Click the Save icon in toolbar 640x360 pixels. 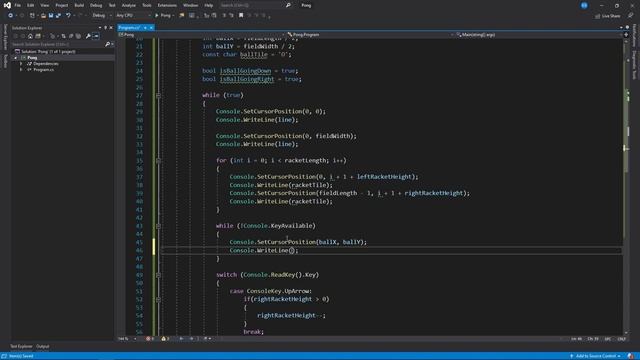click(x=51, y=16)
